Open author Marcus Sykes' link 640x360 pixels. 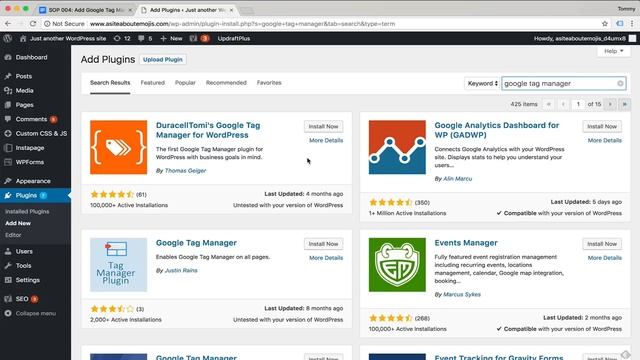[462, 295]
